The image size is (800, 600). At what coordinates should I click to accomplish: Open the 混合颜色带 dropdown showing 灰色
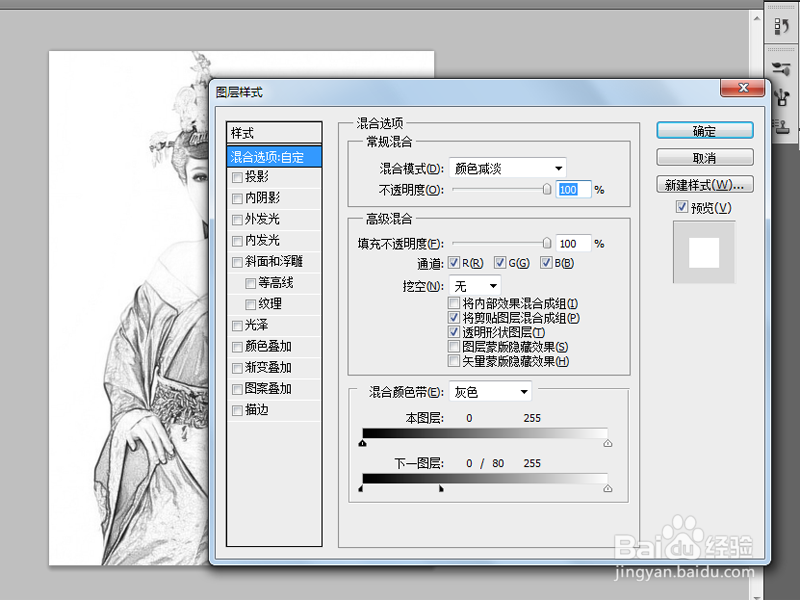(x=490, y=392)
